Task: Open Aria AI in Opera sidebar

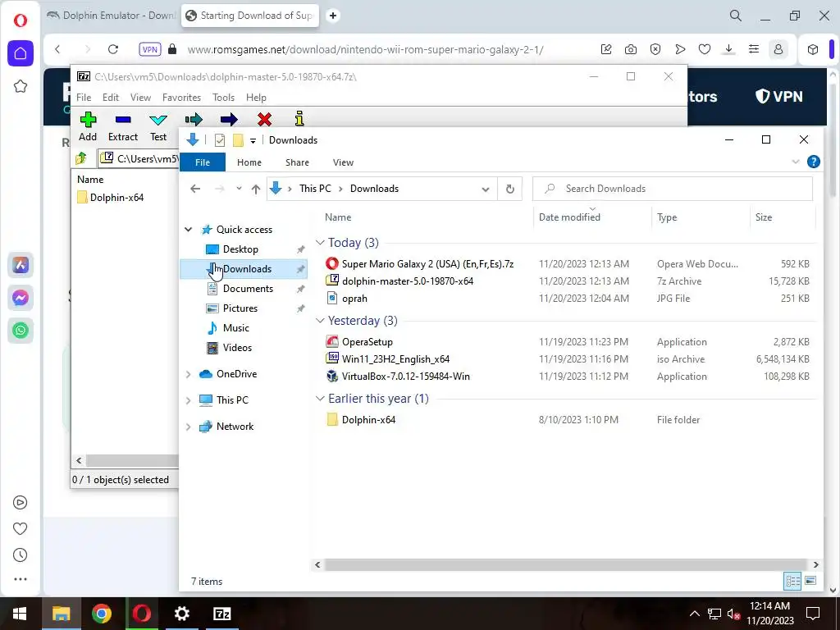Action: (x=21, y=265)
